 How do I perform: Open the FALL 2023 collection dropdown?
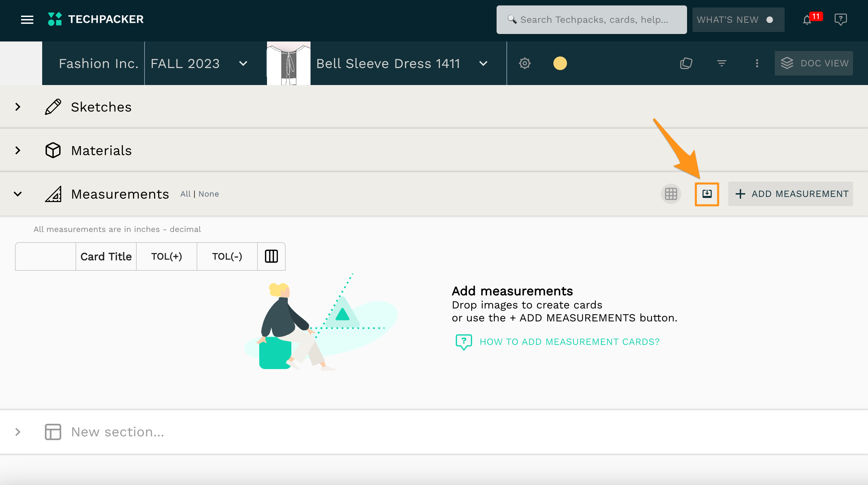click(x=243, y=63)
